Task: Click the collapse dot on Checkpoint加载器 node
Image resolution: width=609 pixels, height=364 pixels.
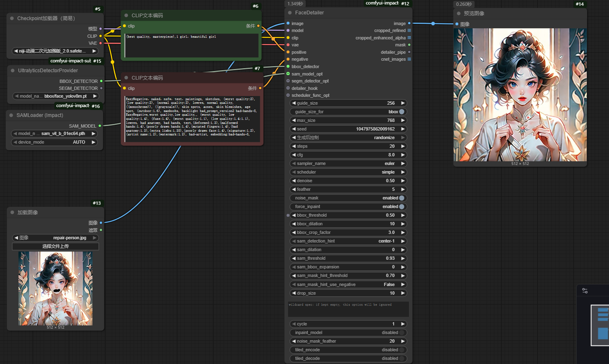Action: (12, 18)
